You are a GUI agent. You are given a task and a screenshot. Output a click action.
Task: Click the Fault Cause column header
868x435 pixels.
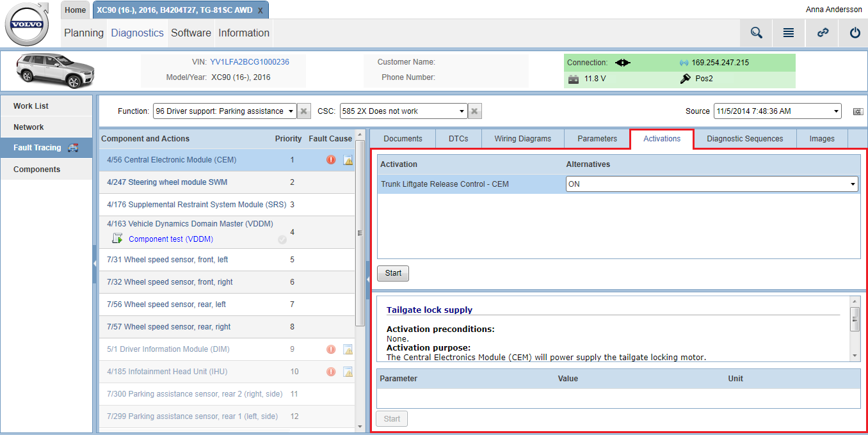[330, 139]
